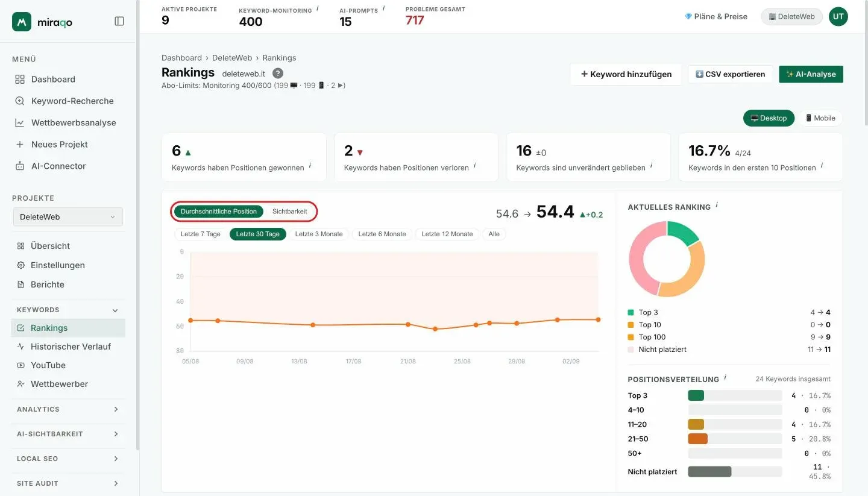Click info icon on ersten 10 Positionen card
This screenshot has height=496, width=868.
tap(822, 165)
